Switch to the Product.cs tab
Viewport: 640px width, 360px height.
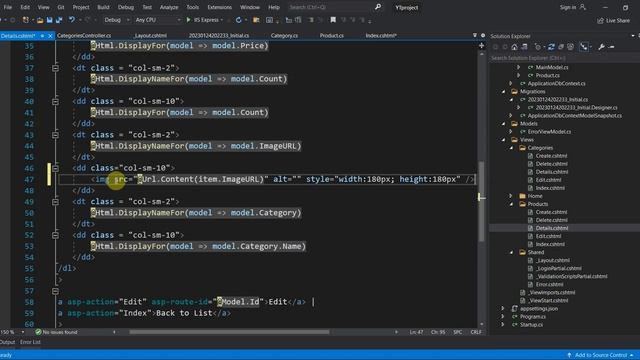(x=331, y=36)
